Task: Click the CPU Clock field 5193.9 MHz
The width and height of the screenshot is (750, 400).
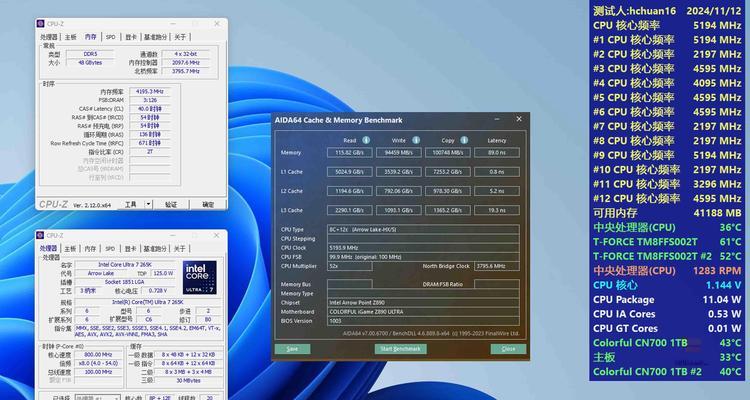Action: click(x=423, y=248)
